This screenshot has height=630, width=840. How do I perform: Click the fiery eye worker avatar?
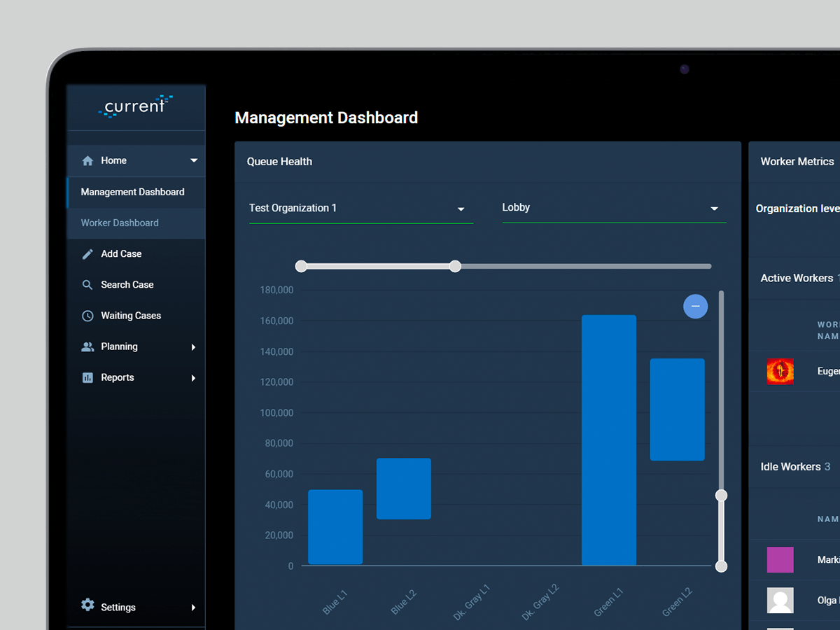point(780,371)
